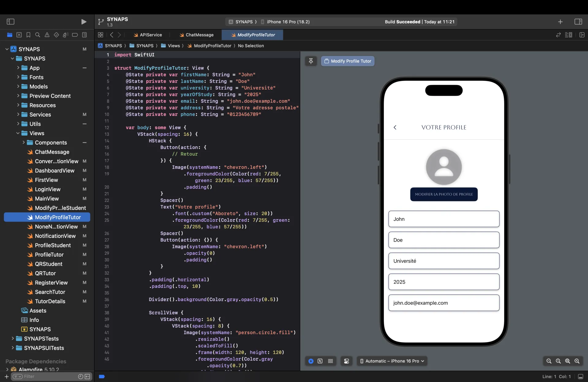
Task: Open the Report navigator icon
Action: tap(85, 35)
